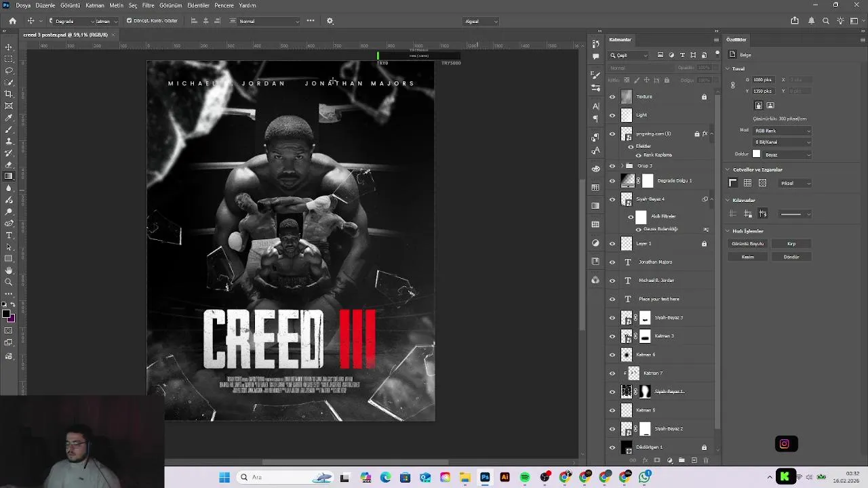The width and height of the screenshot is (868, 488).
Task: Click the Döndür button
Action: [791, 257]
